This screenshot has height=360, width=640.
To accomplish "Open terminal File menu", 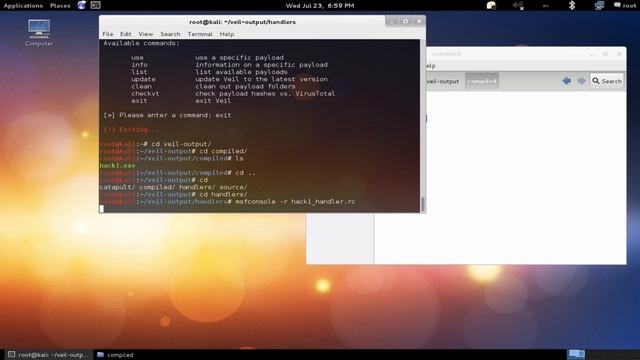I will [x=108, y=34].
